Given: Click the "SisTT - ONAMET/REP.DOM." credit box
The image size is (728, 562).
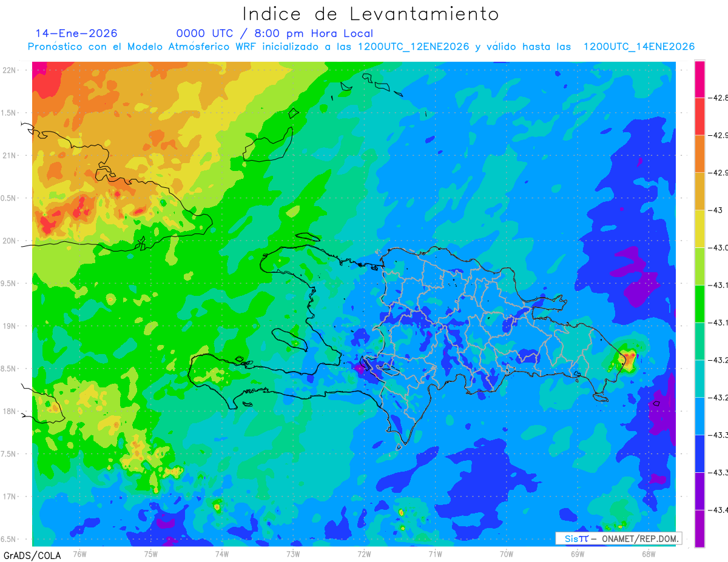Looking at the screenshot, I should point(618,538).
